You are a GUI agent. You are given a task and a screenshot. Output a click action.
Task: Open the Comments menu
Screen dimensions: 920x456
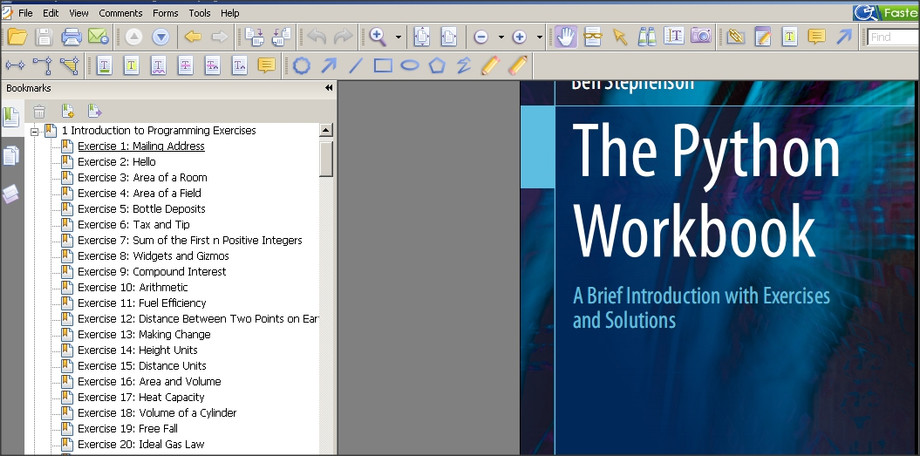[x=120, y=13]
